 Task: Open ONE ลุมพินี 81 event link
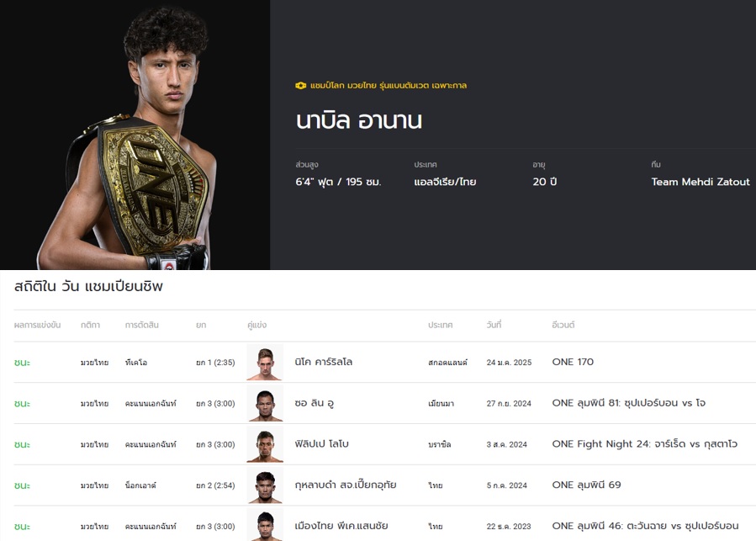coord(629,403)
